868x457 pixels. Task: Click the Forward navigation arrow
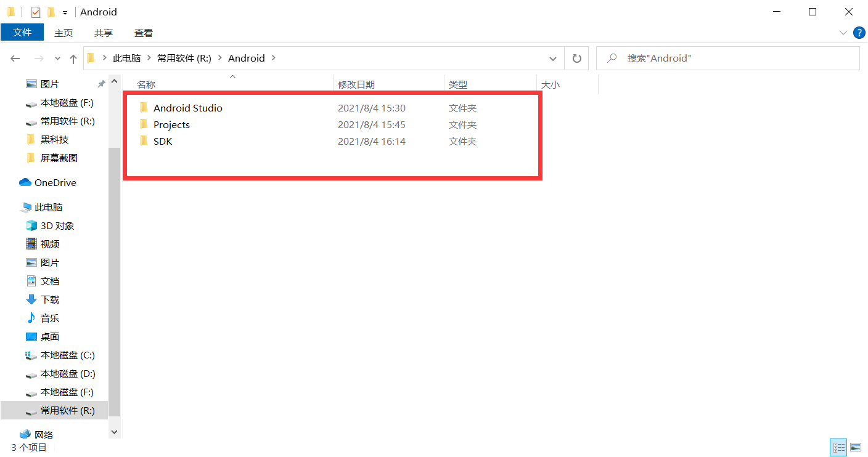(39, 59)
